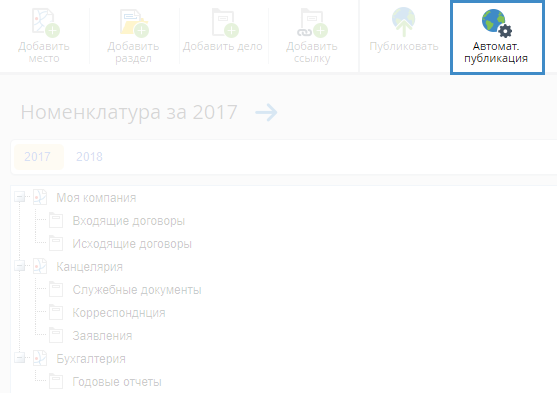Click the Публиковать globe upload icon
This screenshot has width=557, height=393.
[404, 22]
